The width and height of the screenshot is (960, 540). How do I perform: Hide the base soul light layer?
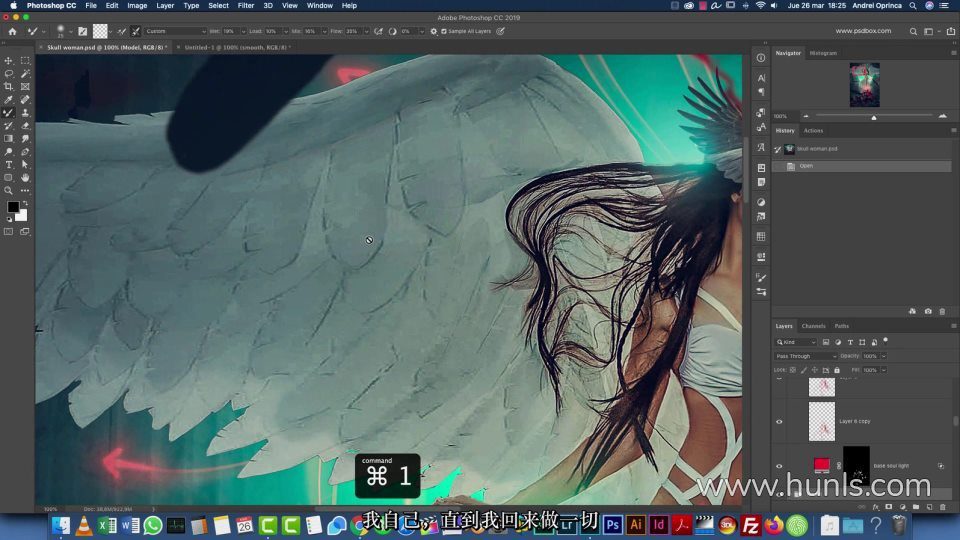point(779,466)
